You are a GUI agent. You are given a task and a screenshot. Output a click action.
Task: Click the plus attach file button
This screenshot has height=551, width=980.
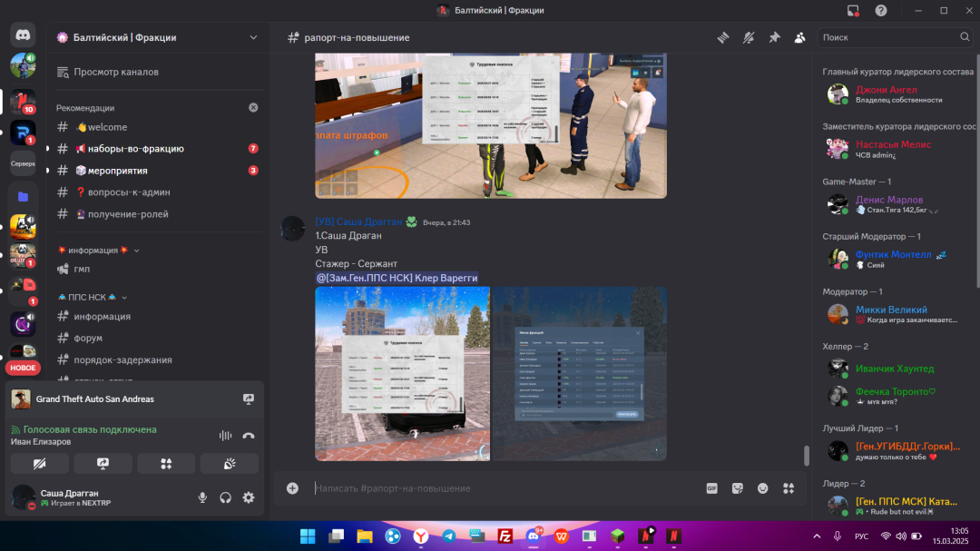coord(292,487)
